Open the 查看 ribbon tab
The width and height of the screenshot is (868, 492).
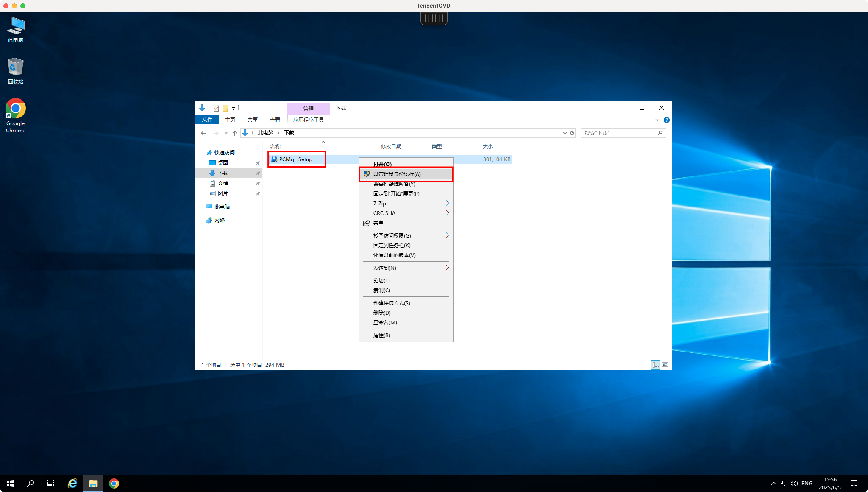click(x=275, y=120)
